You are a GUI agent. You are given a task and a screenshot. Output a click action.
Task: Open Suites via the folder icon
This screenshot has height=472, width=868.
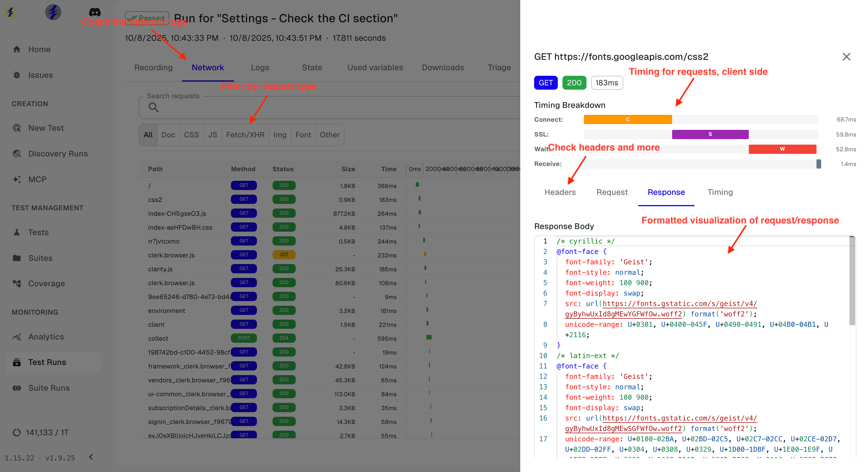click(x=17, y=258)
